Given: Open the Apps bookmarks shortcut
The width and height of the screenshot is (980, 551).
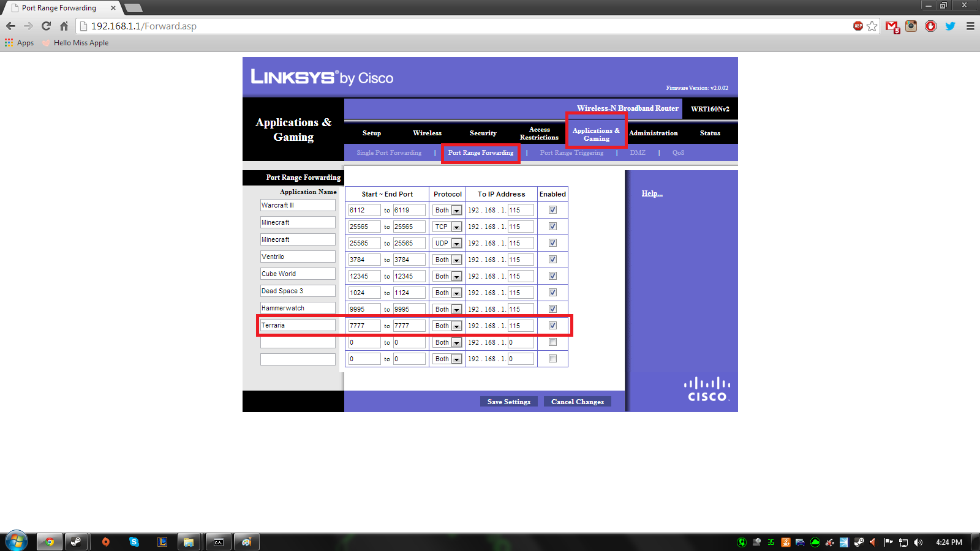Looking at the screenshot, I should coord(19,43).
